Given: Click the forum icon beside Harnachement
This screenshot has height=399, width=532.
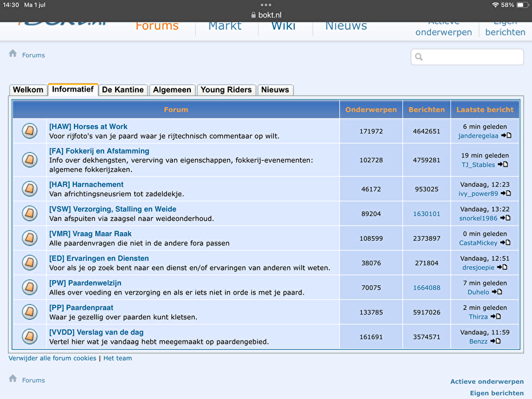Looking at the screenshot, I should click(x=29, y=189).
